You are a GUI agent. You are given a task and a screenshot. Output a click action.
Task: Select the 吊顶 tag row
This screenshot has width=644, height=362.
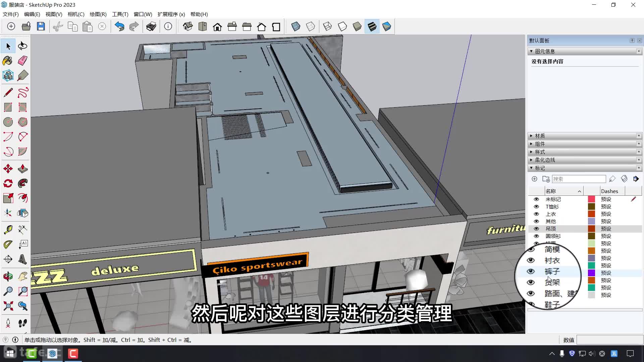585,229
